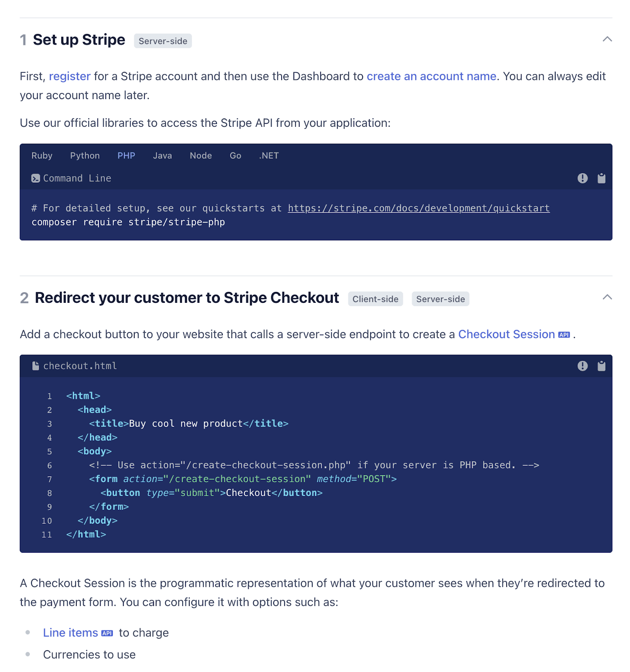
Task: Click the terminal icon before Command Line
Action: tap(35, 178)
